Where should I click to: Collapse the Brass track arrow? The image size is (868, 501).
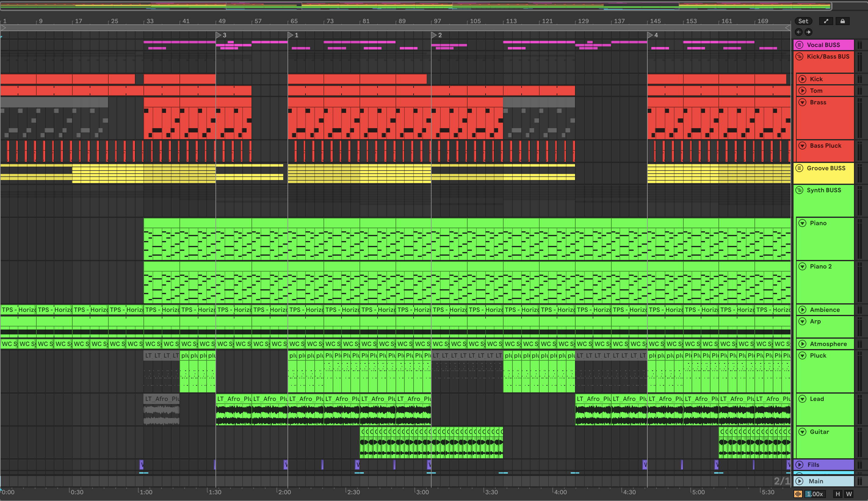click(803, 102)
